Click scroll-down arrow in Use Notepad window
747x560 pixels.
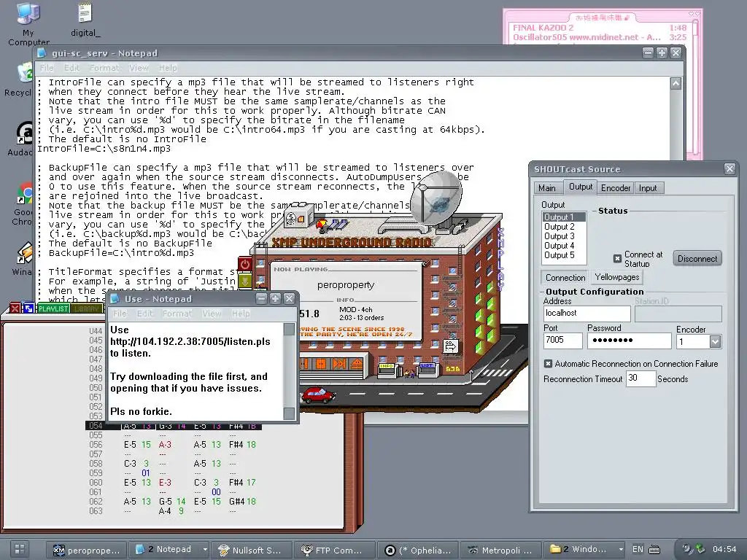click(289, 413)
